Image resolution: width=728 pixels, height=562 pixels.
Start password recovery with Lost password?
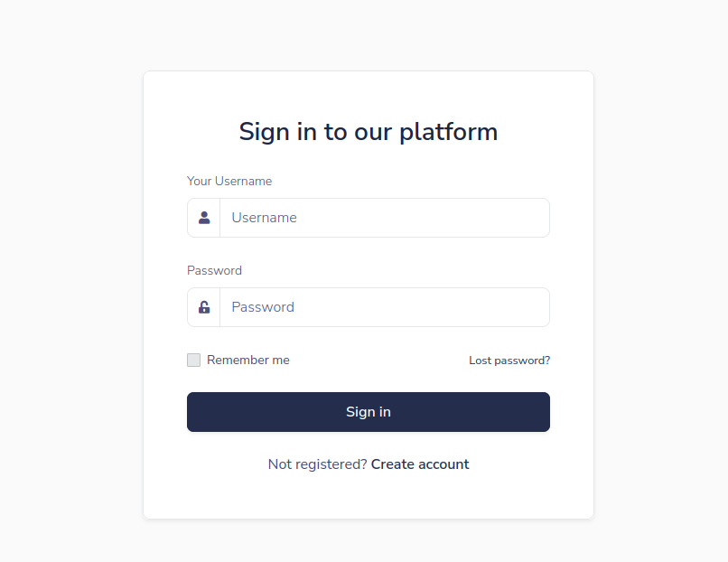click(x=509, y=361)
